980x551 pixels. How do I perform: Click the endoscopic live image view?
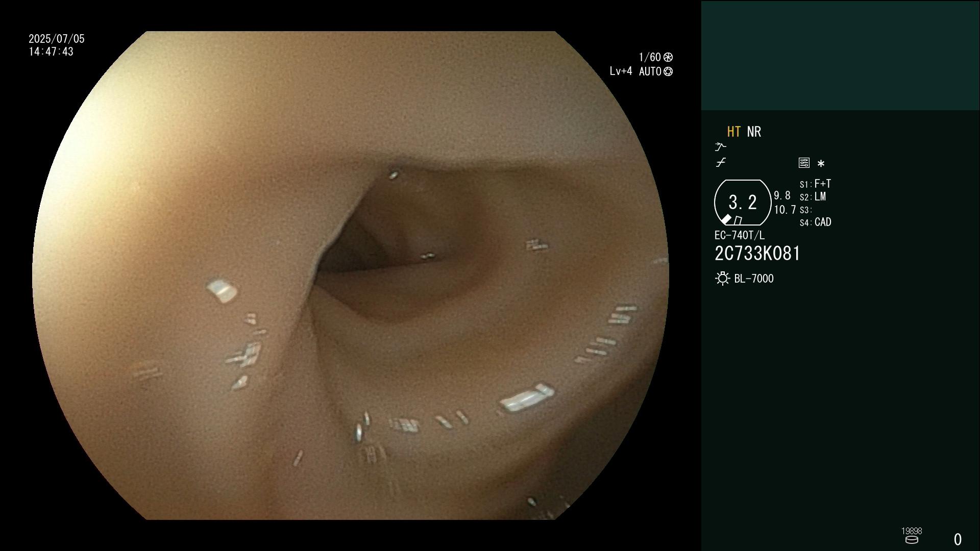click(x=351, y=275)
